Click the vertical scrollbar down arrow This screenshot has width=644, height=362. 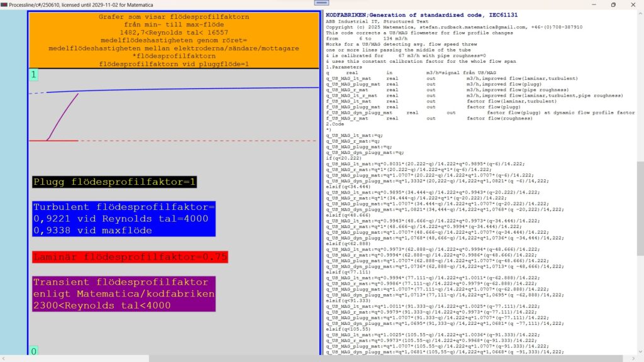pyautogui.click(x=640, y=350)
